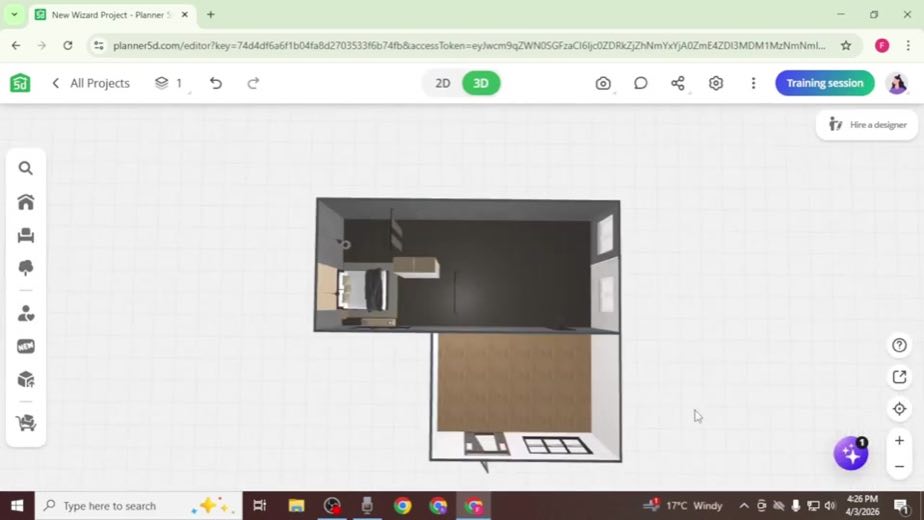
Task: Select the wooden floor room
Action: coord(514,383)
